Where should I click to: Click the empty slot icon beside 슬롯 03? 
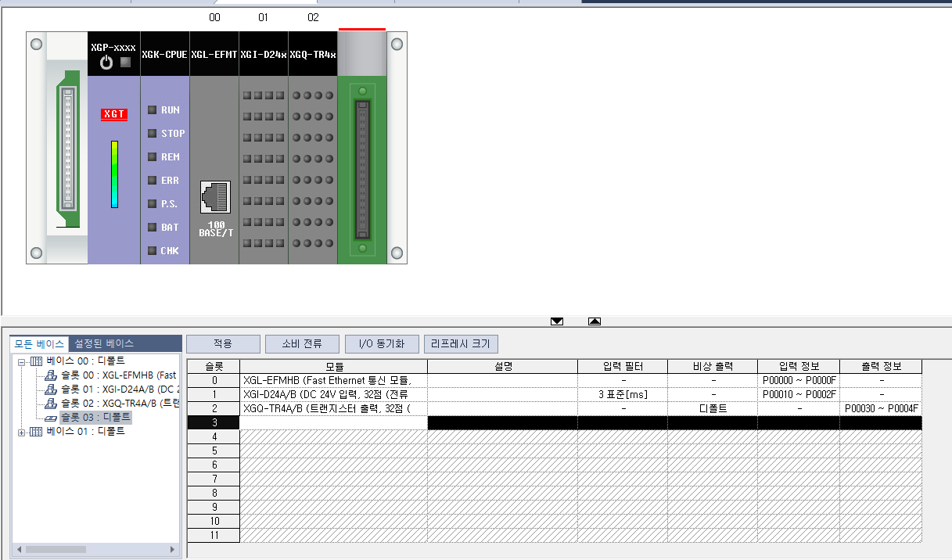pyautogui.click(x=51, y=418)
